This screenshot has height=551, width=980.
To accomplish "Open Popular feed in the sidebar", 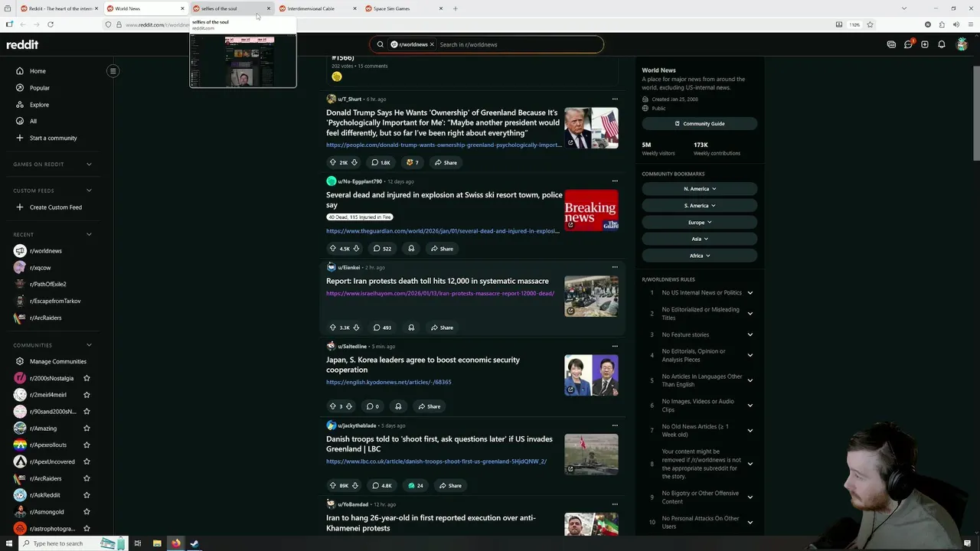I will pyautogui.click(x=39, y=88).
